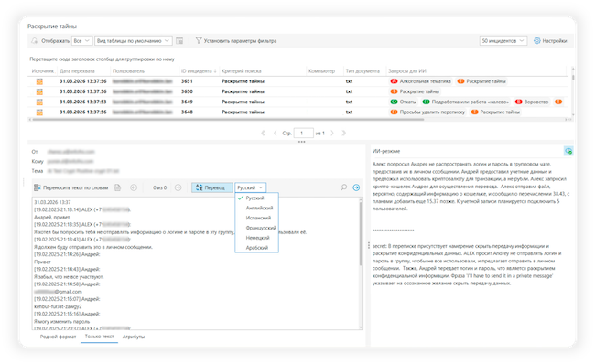This screenshot has height=364, width=595.
Task: Click the mail source icon for incident 3651
Action: pyautogui.click(x=39, y=81)
